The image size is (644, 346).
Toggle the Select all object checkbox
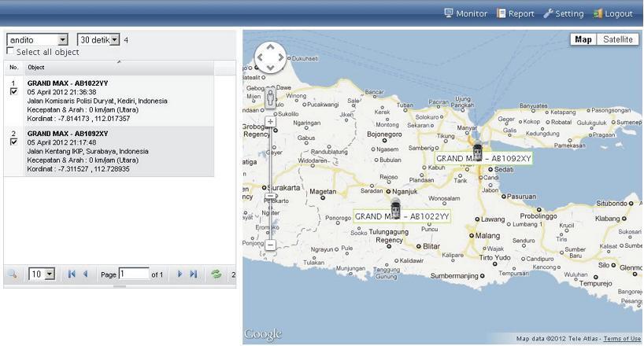click(11, 51)
